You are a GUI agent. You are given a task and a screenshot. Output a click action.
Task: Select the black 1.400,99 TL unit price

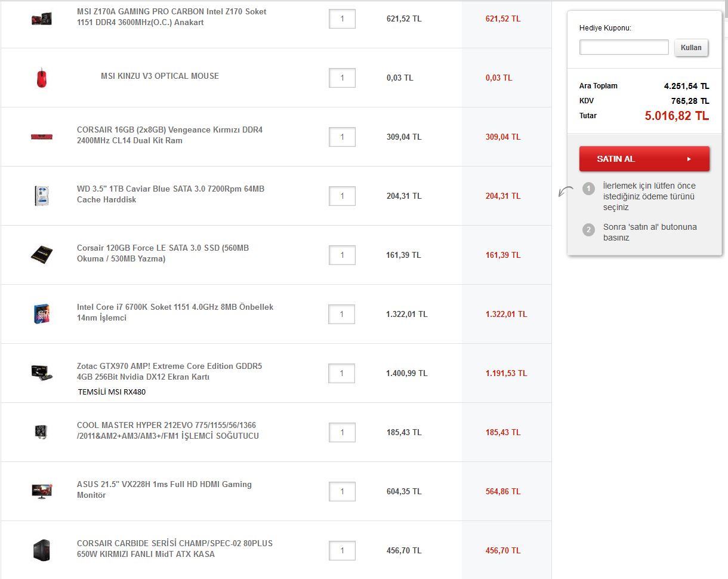(x=407, y=373)
